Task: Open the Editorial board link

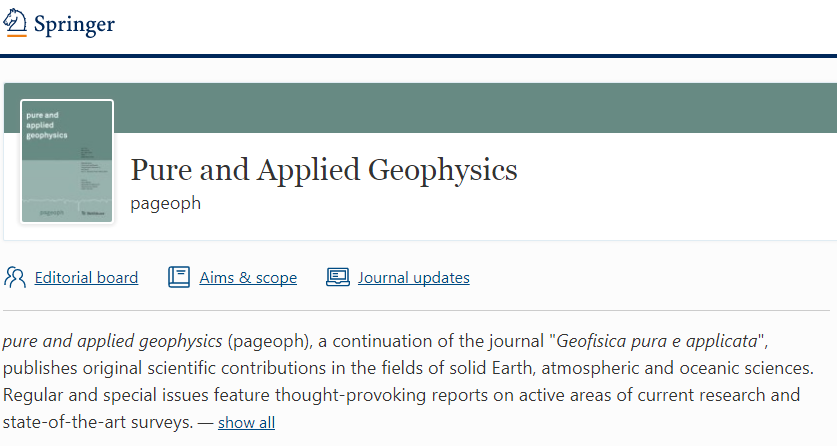Action: (x=86, y=278)
